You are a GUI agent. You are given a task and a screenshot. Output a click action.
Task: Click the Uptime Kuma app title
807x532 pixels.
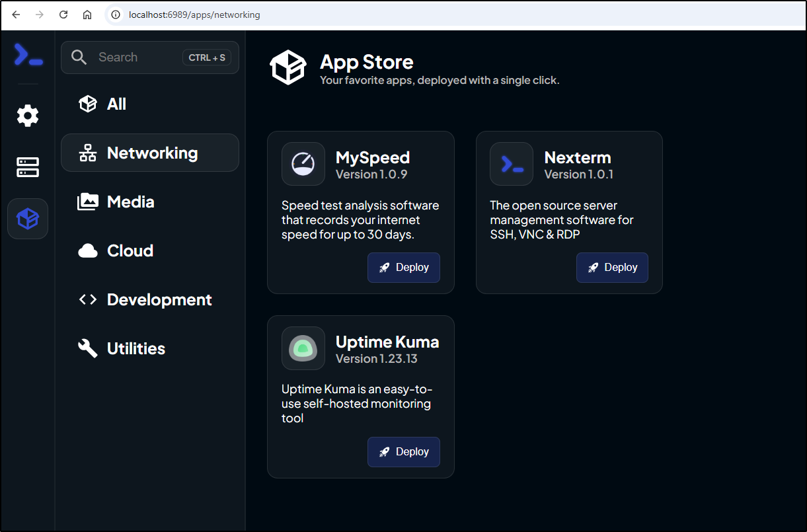387,342
